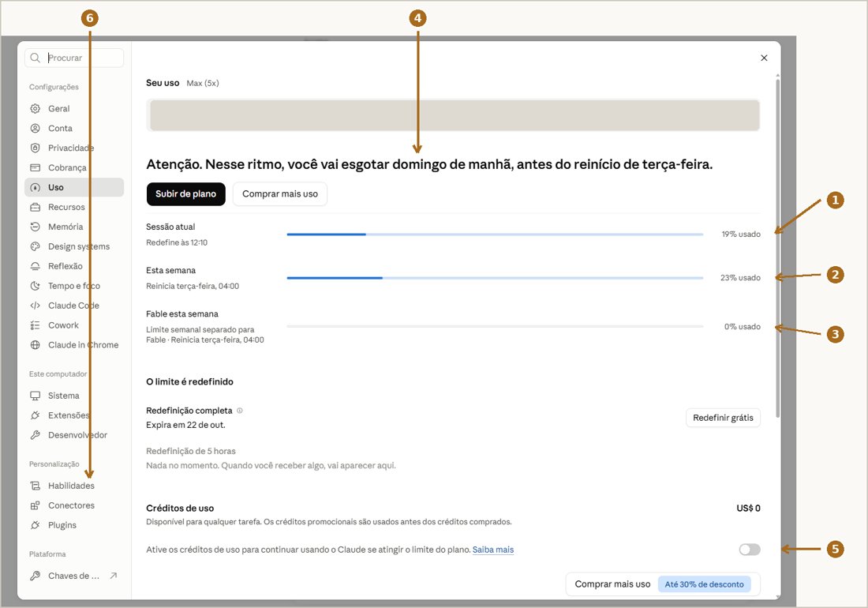Click the wrench icon for Desenvolvedor
Screen dimensions: 868x608
36,435
